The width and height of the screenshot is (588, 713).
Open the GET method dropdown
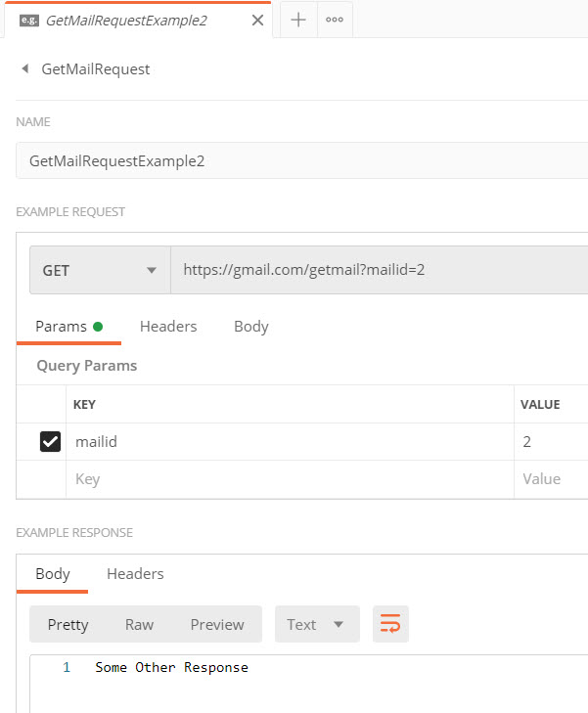pos(99,270)
